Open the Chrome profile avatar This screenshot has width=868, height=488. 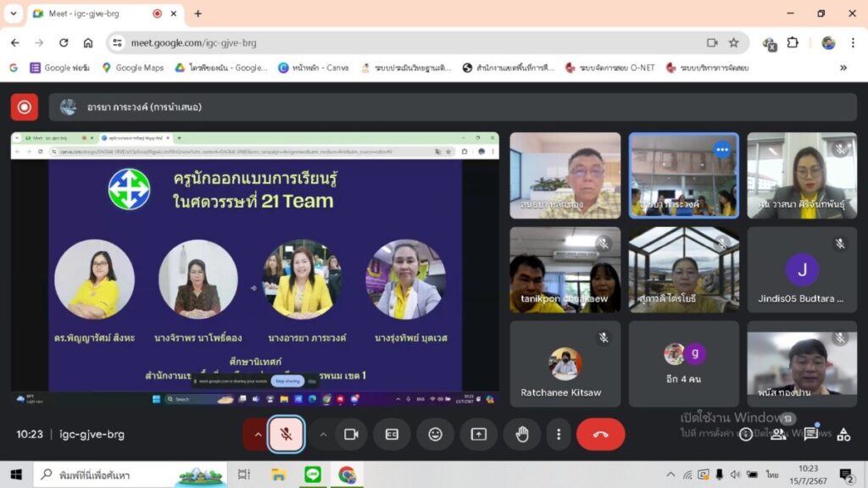point(828,42)
